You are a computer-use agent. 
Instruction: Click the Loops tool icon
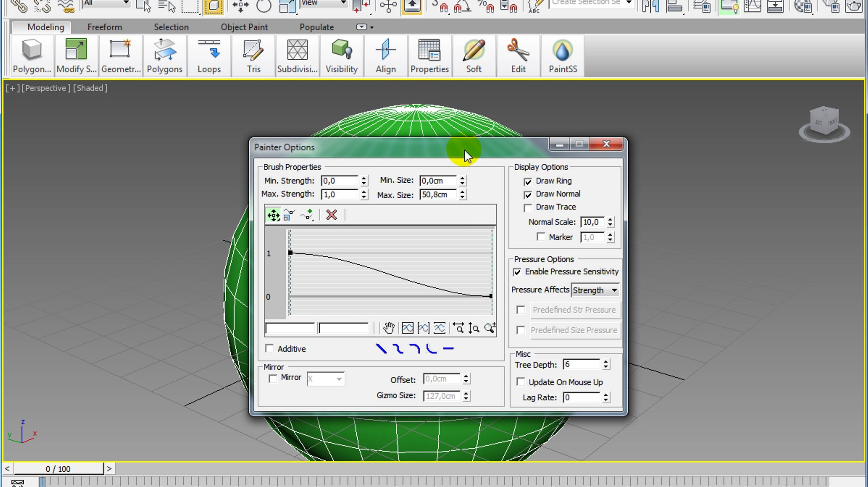click(x=209, y=55)
